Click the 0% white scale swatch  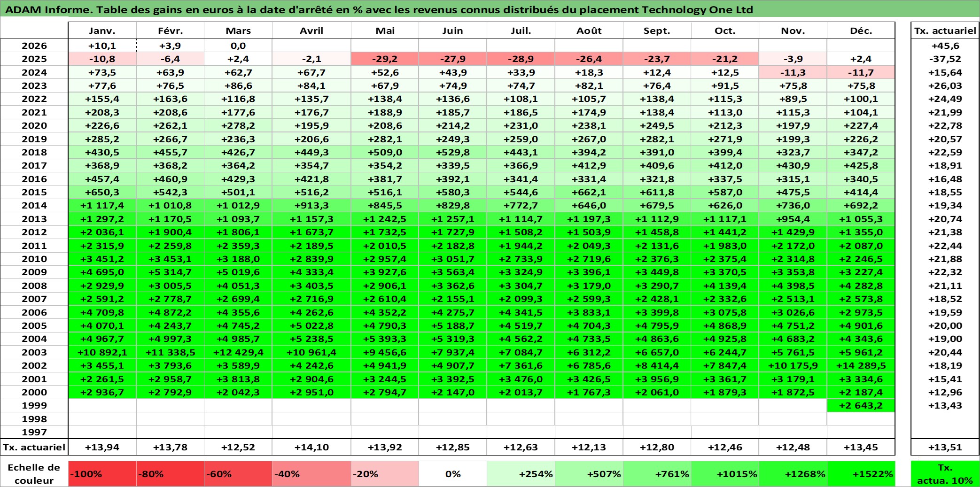pos(453,474)
